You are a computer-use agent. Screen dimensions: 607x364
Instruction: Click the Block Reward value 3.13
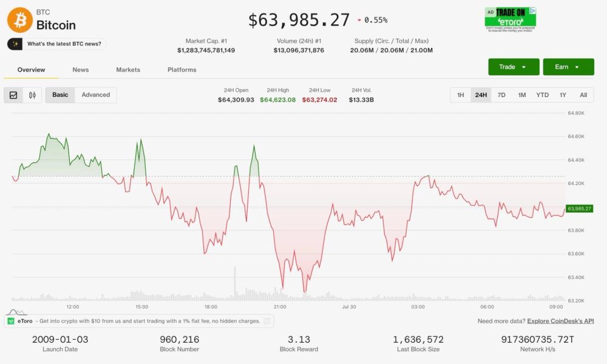pos(299,340)
